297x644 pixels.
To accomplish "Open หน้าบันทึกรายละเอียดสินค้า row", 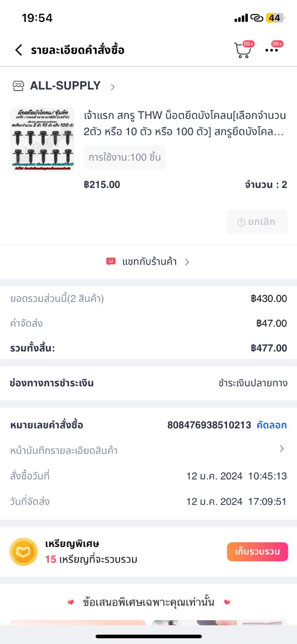I will click(x=64, y=450).
